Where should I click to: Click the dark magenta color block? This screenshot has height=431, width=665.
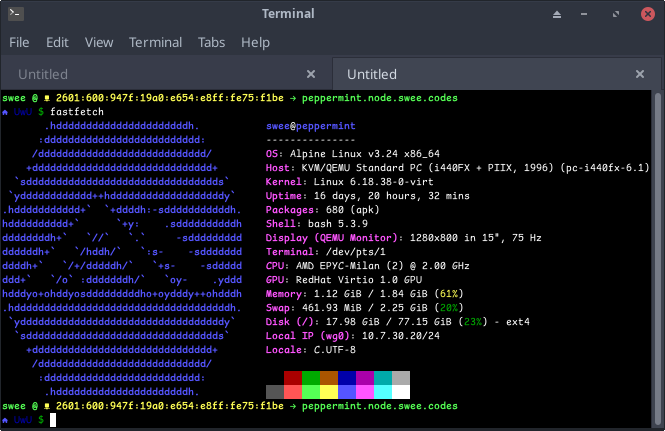[x=365, y=378]
